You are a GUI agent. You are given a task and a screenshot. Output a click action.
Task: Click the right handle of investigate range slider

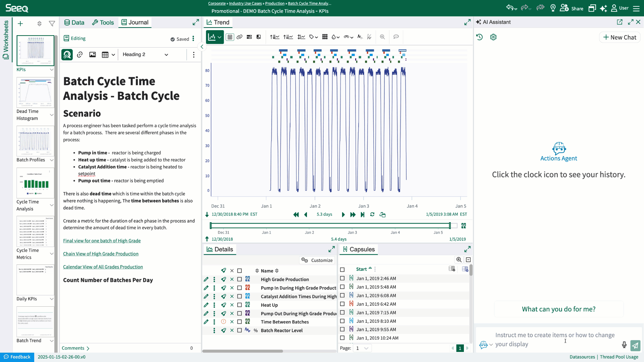450,226
